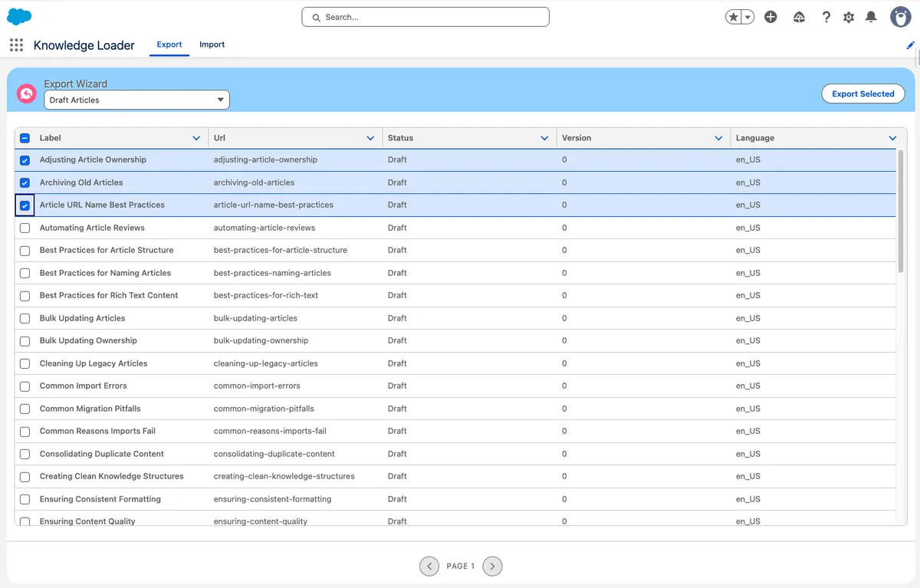Screen dimensions: 920x588
Task: Check Ensuring Consistent Formatting checkbox
Action: (25, 499)
